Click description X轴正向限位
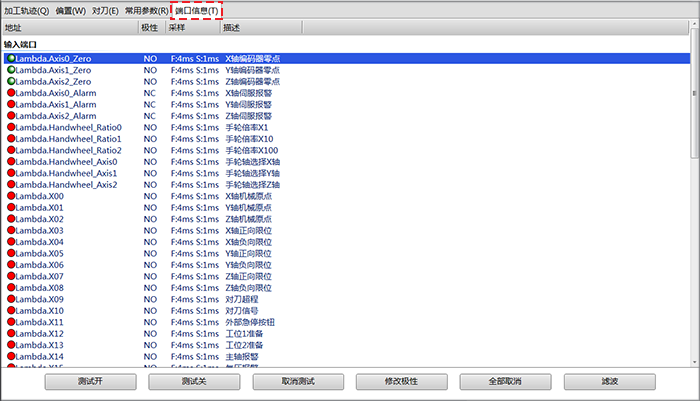Image resolution: width=700 pixels, height=401 pixels. coord(249,230)
